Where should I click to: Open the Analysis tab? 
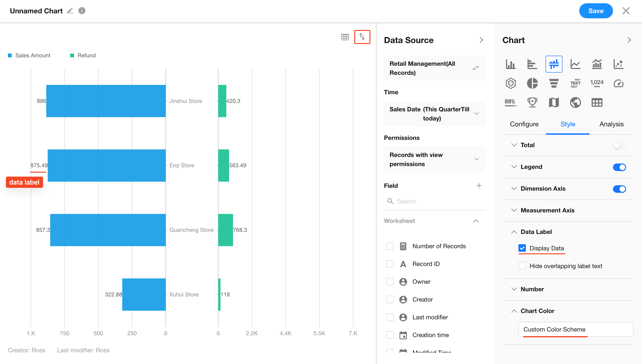pos(611,124)
